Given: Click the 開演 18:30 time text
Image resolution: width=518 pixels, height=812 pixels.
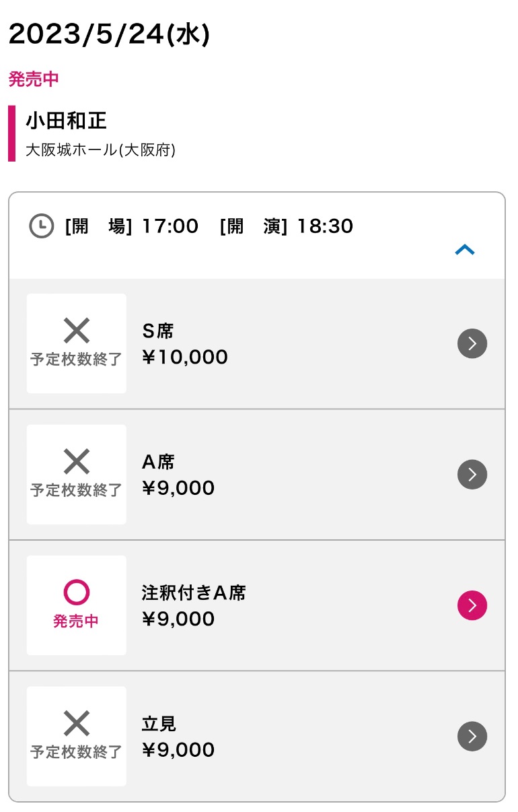Looking at the screenshot, I should pyautogui.click(x=286, y=226).
